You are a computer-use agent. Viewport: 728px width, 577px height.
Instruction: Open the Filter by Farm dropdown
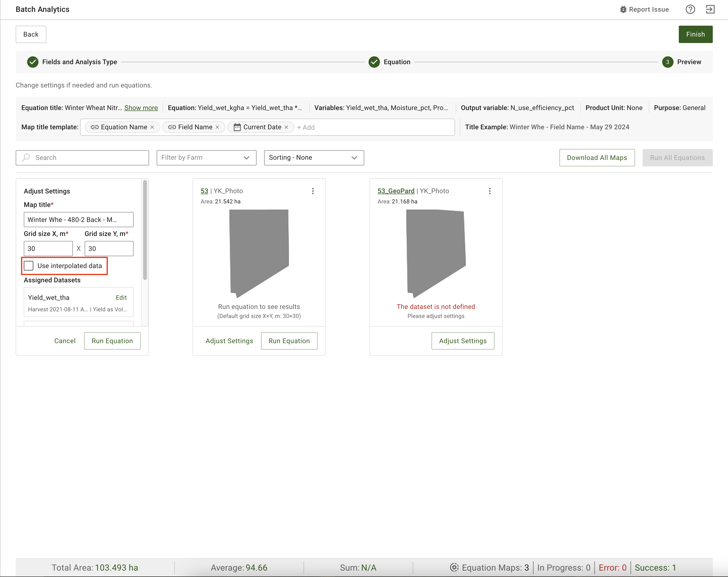coord(206,158)
